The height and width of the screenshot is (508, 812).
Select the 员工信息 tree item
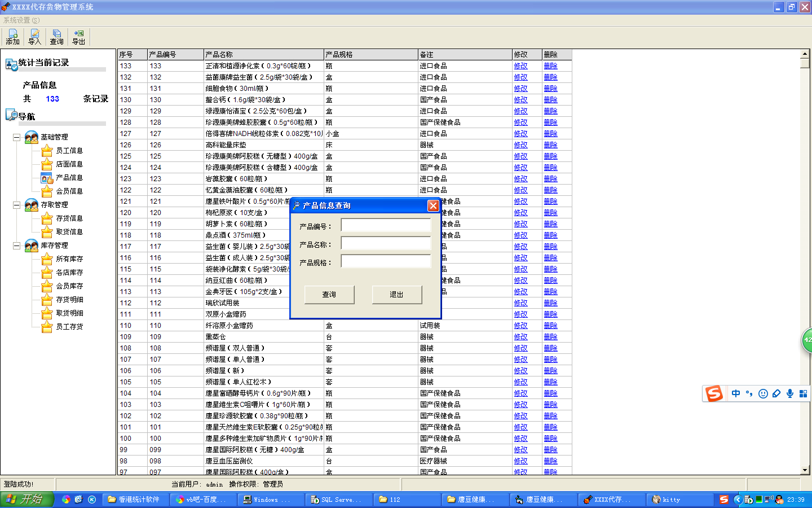point(69,151)
